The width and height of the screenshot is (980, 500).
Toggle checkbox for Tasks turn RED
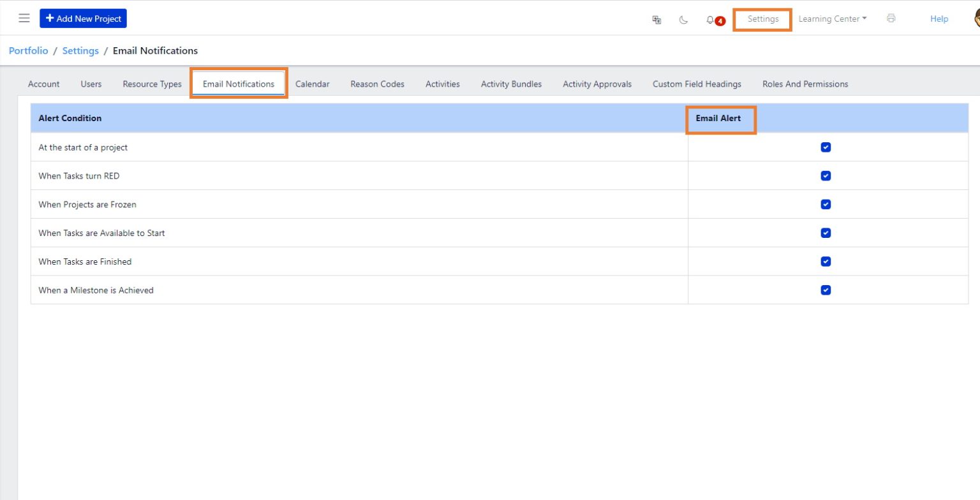pyautogui.click(x=826, y=176)
